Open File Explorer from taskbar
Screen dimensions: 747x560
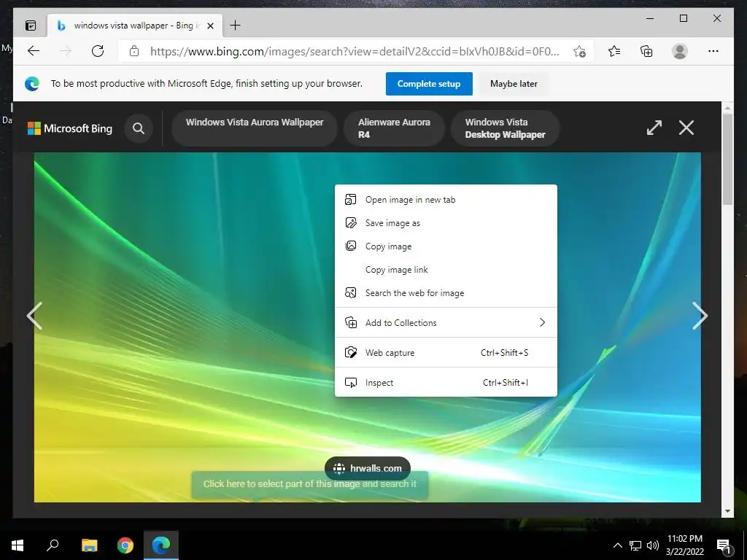(89, 545)
